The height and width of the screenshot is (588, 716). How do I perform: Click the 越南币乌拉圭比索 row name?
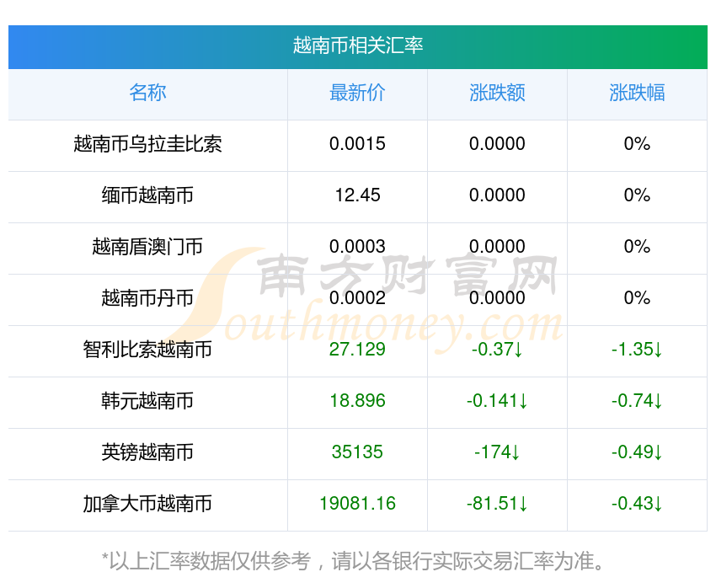[x=147, y=144]
